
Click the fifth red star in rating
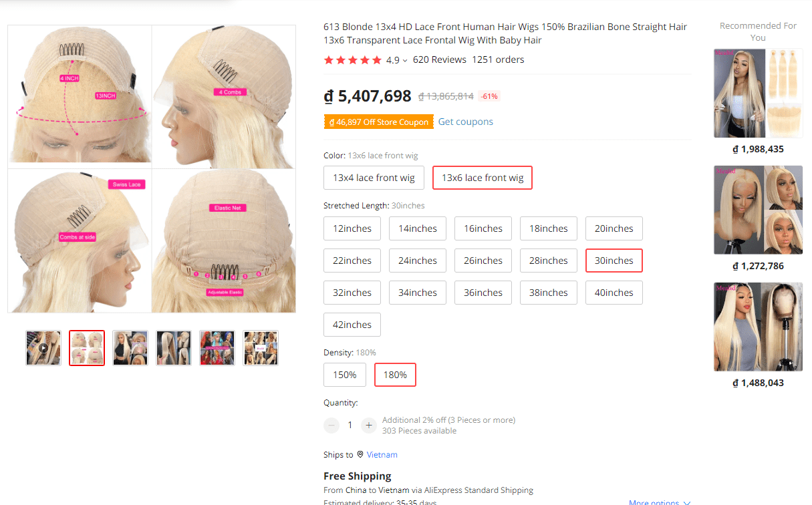pos(376,59)
